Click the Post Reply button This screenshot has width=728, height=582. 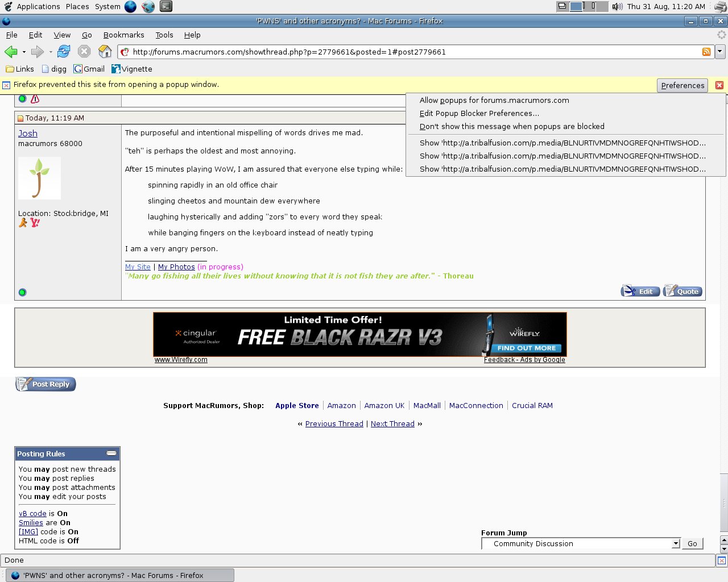[x=45, y=384]
